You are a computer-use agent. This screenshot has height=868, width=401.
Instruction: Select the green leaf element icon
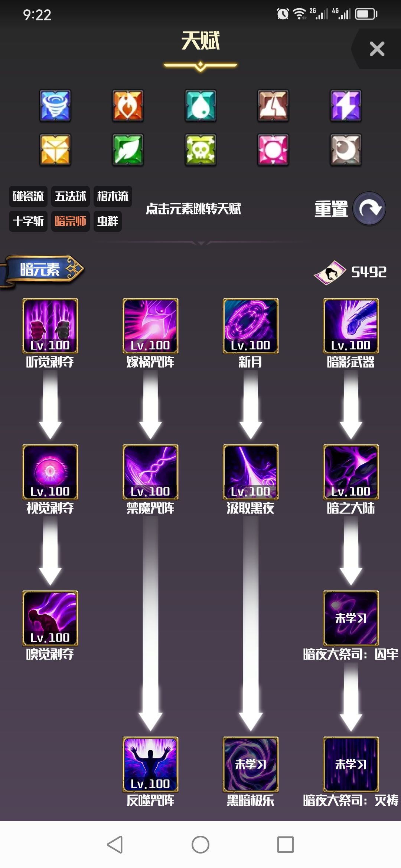pyautogui.click(x=128, y=150)
